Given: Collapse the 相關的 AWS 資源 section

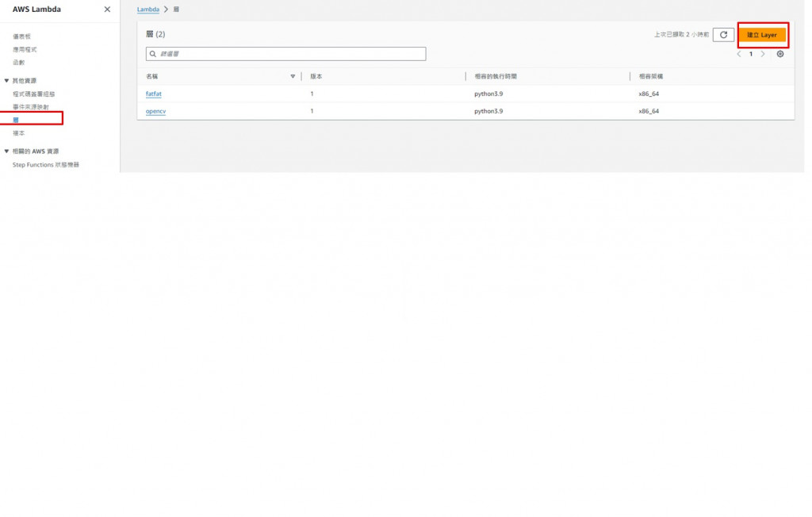Looking at the screenshot, I should (6, 151).
